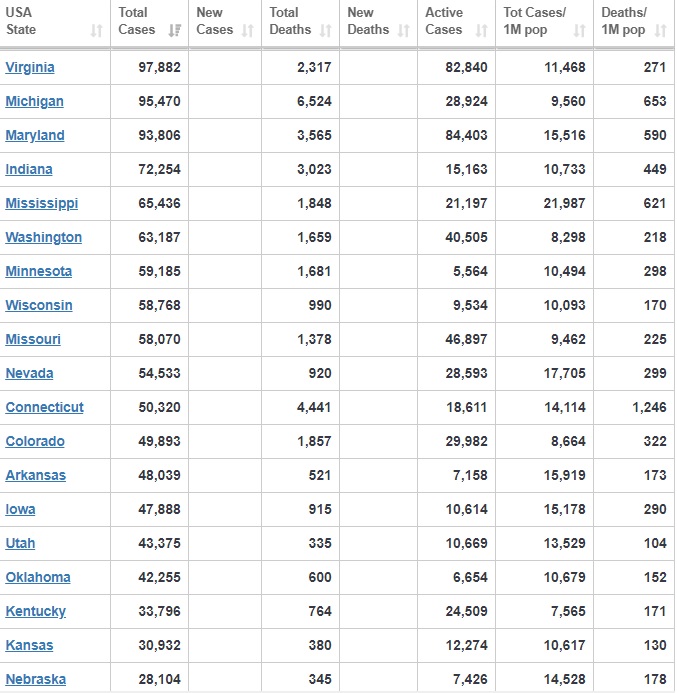Click the sort arrows beside Total Deaths
The image size is (677, 693).
click(326, 31)
